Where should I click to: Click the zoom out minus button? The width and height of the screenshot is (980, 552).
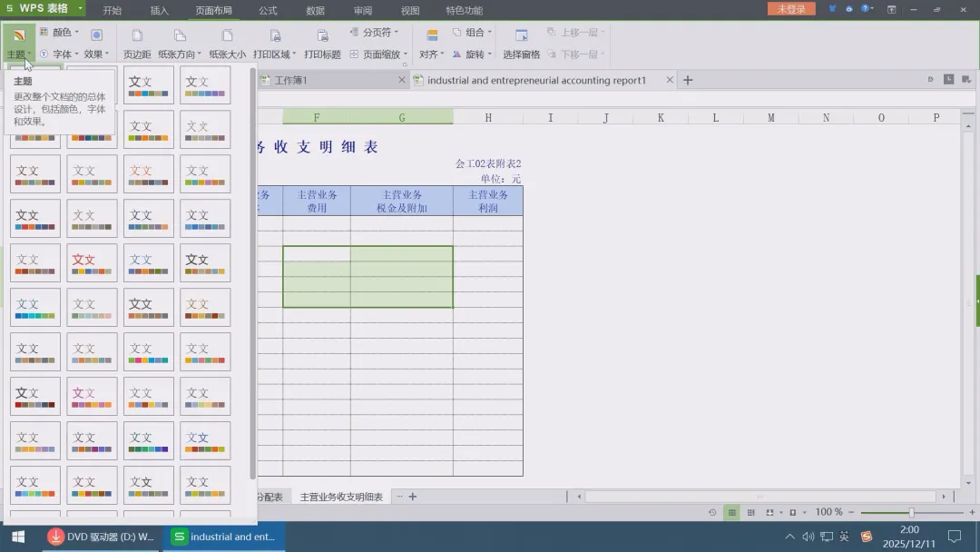(851, 512)
